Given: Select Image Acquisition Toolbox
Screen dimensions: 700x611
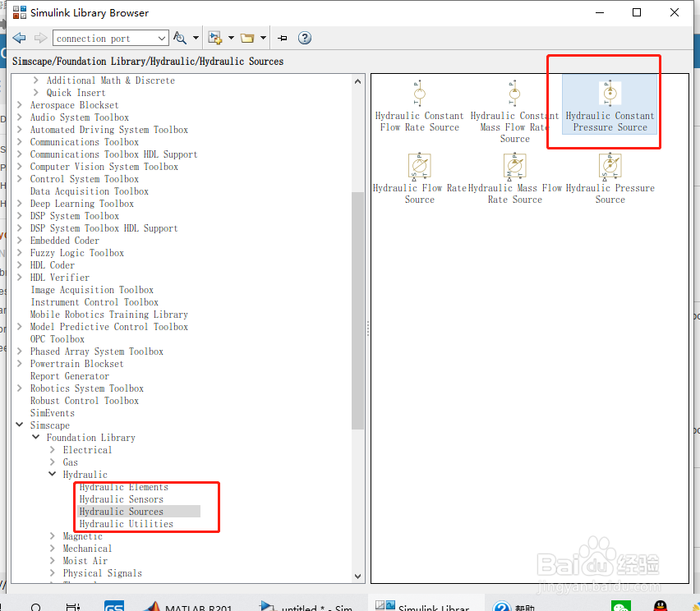Looking at the screenshot, I should pyautogui.click(x=92, y=290).
